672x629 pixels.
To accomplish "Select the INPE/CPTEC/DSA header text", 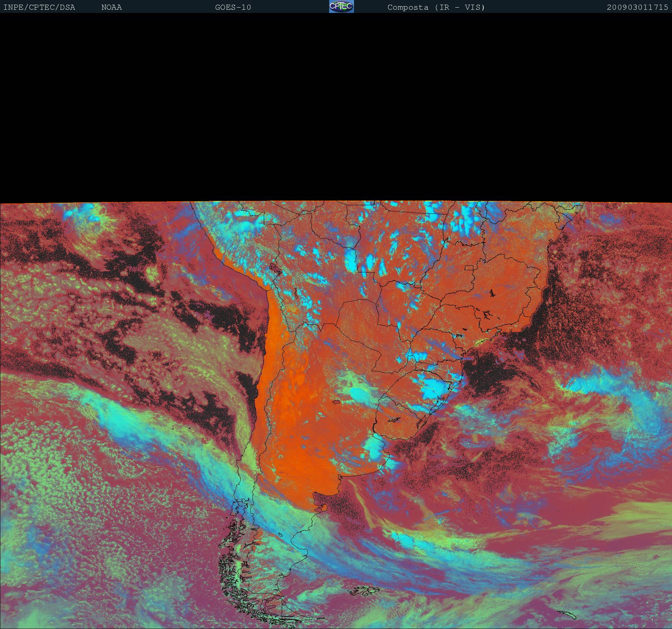I will [x=39, y=7].
